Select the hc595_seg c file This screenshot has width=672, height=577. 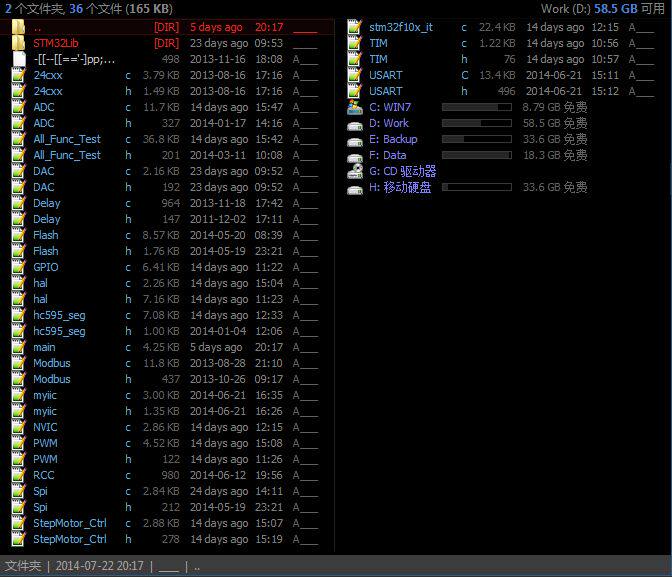click(165, 315)
